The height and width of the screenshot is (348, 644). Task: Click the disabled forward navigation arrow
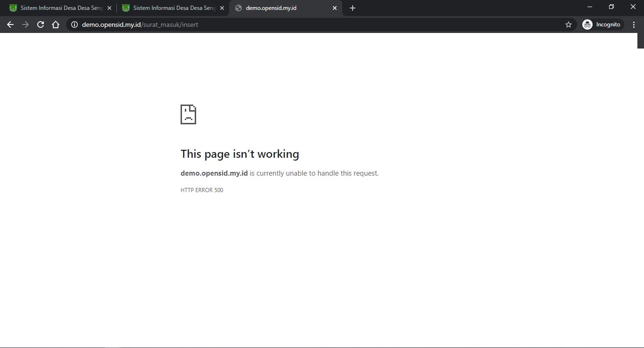click(25, 24)
